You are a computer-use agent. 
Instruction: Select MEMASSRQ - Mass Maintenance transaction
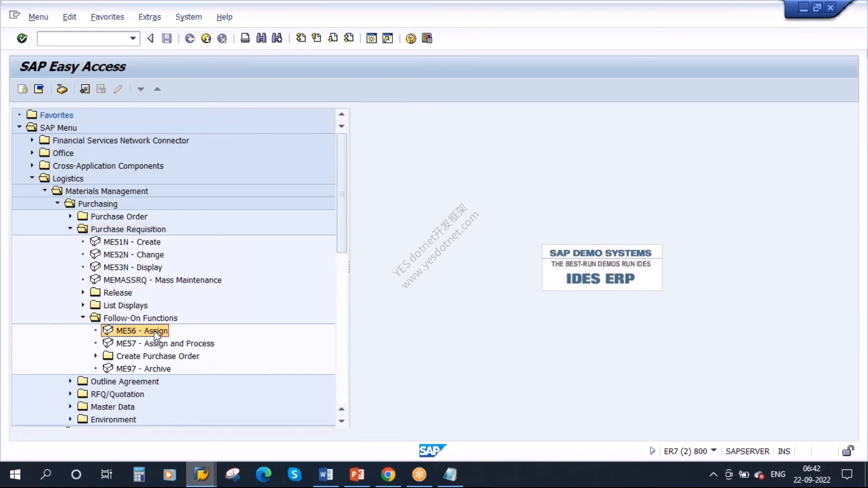[x=162, y=280]
